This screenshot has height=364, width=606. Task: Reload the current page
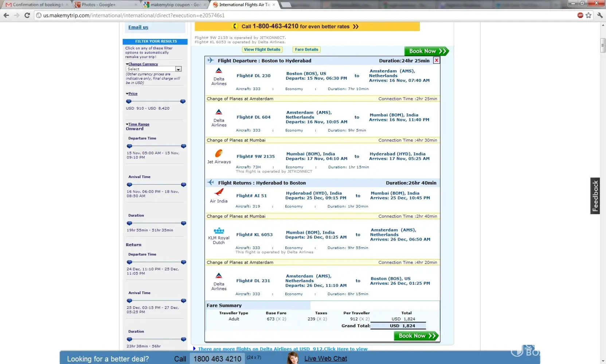[27, 15]
